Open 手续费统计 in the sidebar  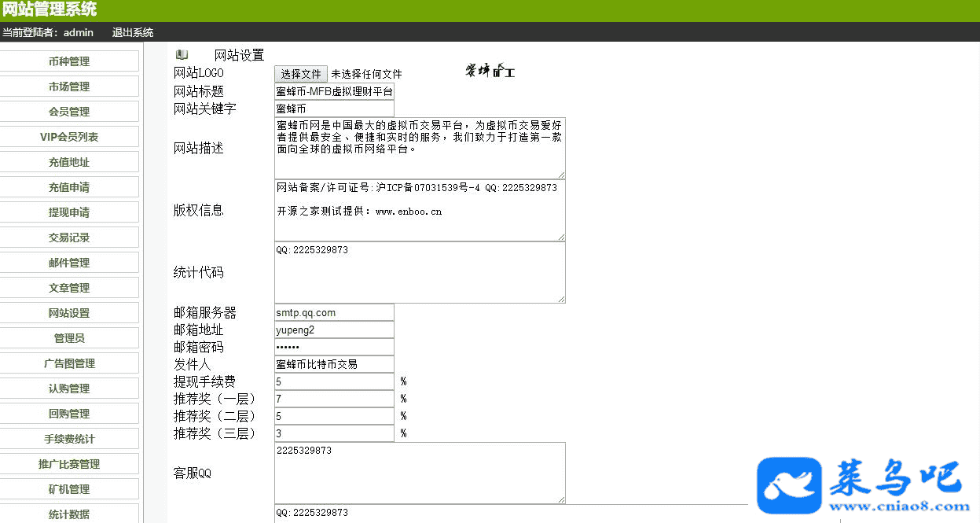point(69,439)
